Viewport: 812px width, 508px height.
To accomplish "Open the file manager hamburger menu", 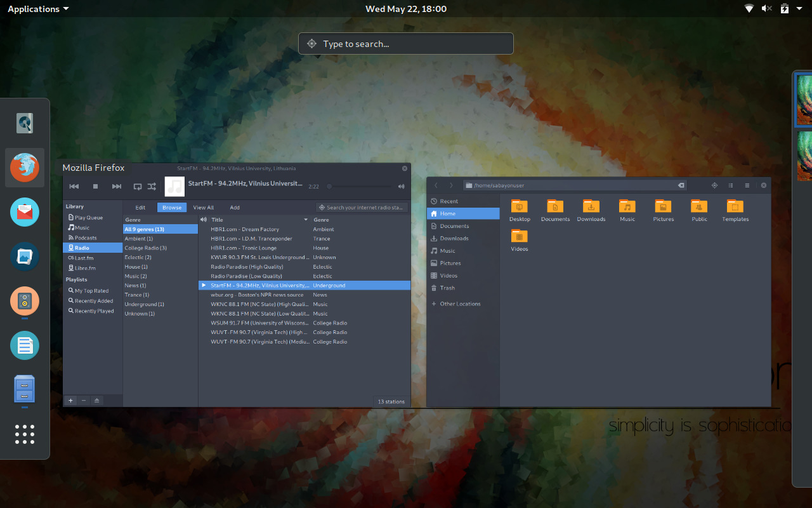I will click(747, 185).
